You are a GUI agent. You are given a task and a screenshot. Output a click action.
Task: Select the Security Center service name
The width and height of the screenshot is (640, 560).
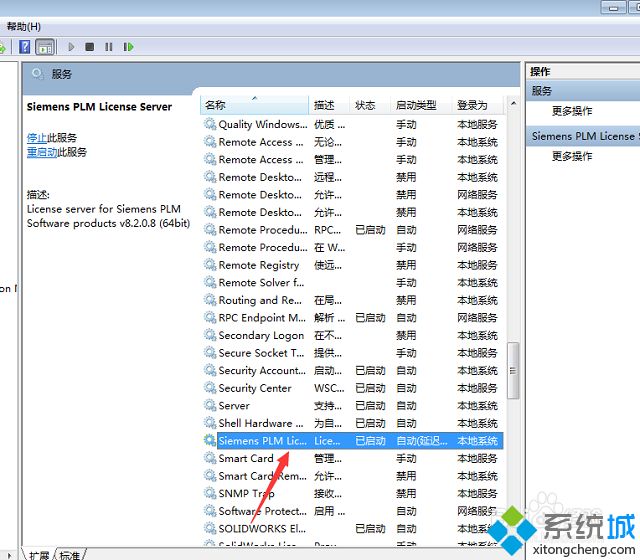coord(255,388)
